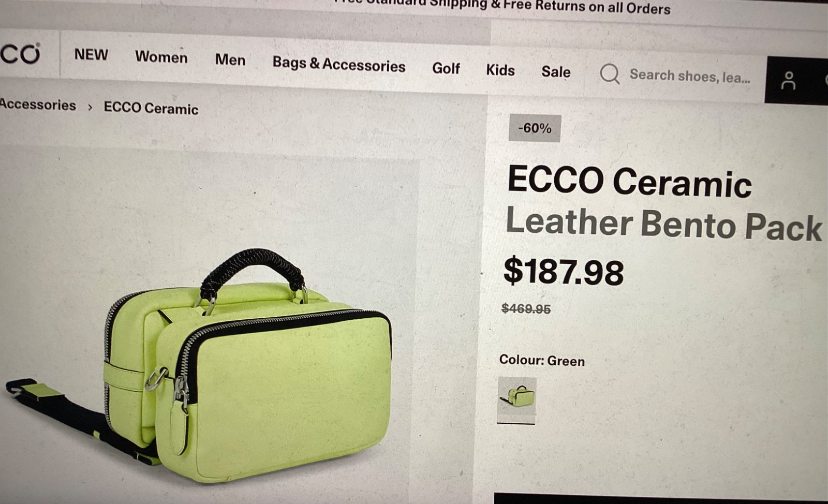Image resolution: width=828 pixels, height=504 pixels.
Task: Open the Sale menu
Action: tap(556, 71)
